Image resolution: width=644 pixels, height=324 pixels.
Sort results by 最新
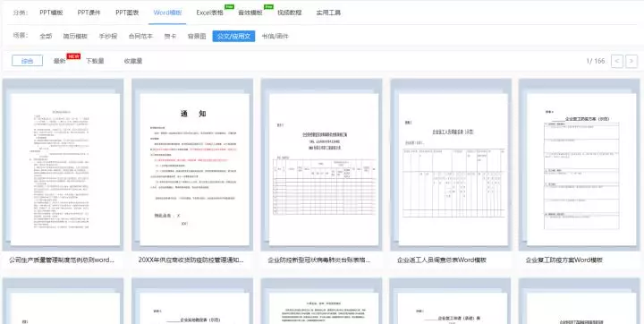pos(60,61)
